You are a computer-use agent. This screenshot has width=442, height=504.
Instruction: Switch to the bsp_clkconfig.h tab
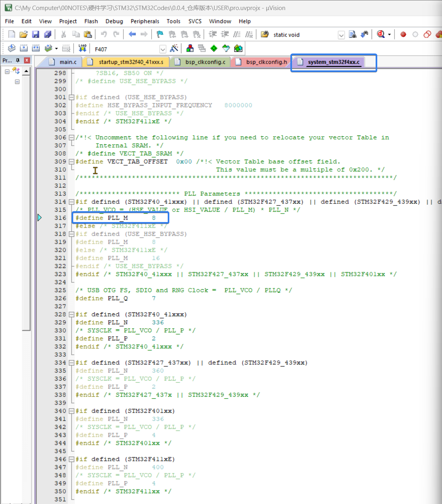tap(266, 62)
